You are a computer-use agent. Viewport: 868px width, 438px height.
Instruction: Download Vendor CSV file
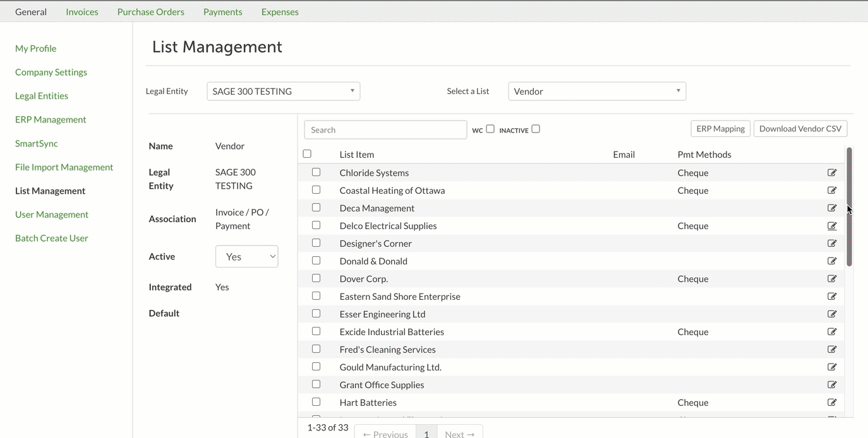800,128
